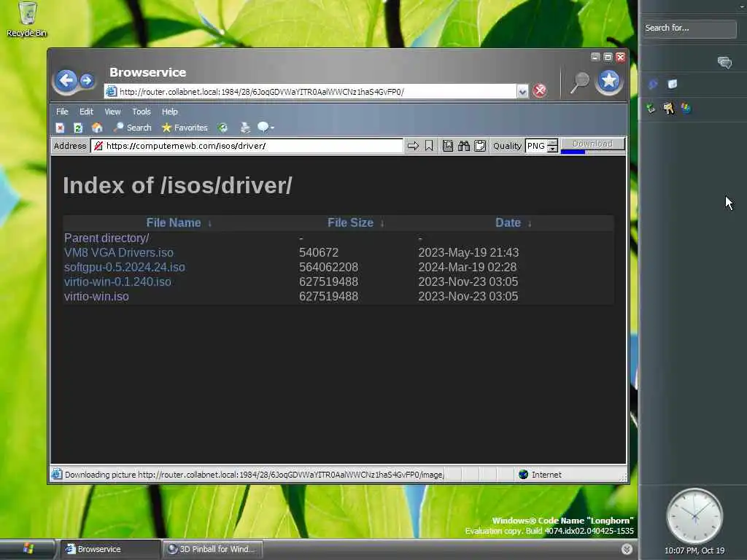Image resolution: width=747 pixels, height=560 pixels.
Task: Click the colorful MSN butterfly icon in the sidebar
Action: 686,108
